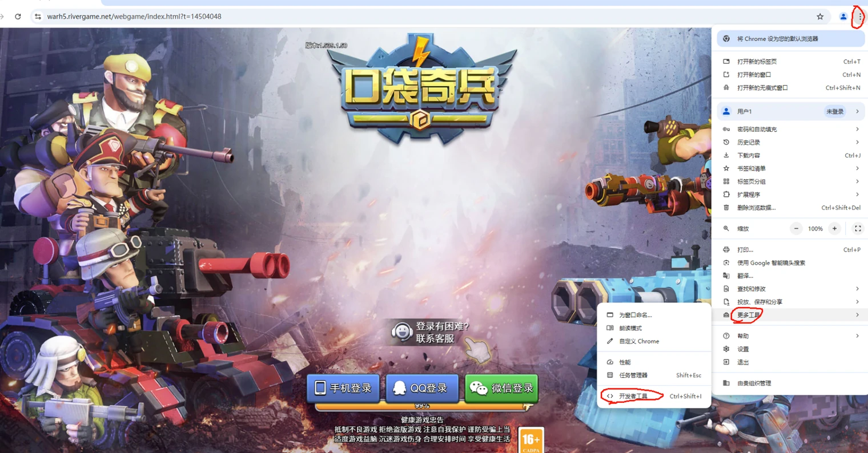Click the 16+ CADPA age rating badge

click(531, 440)
